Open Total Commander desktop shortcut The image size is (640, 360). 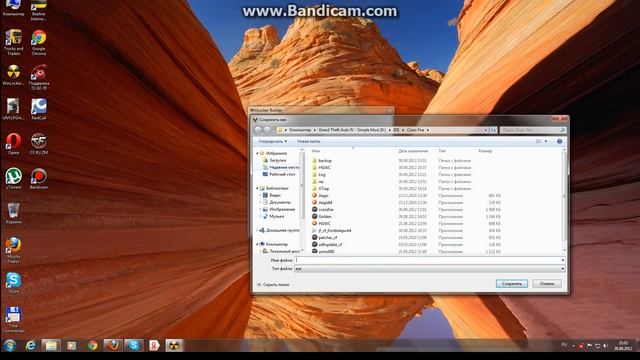pos(13,320)
